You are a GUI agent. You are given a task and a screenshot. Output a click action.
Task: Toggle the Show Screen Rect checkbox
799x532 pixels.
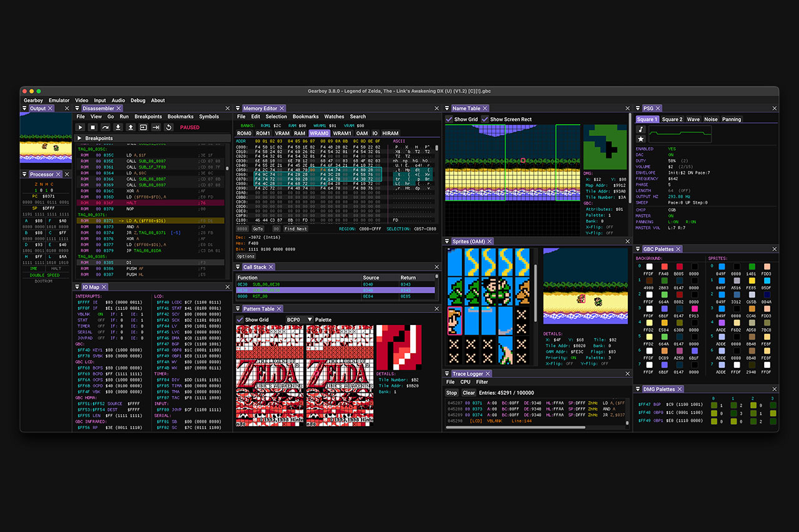pyautogui.click(x=485, y=119)
